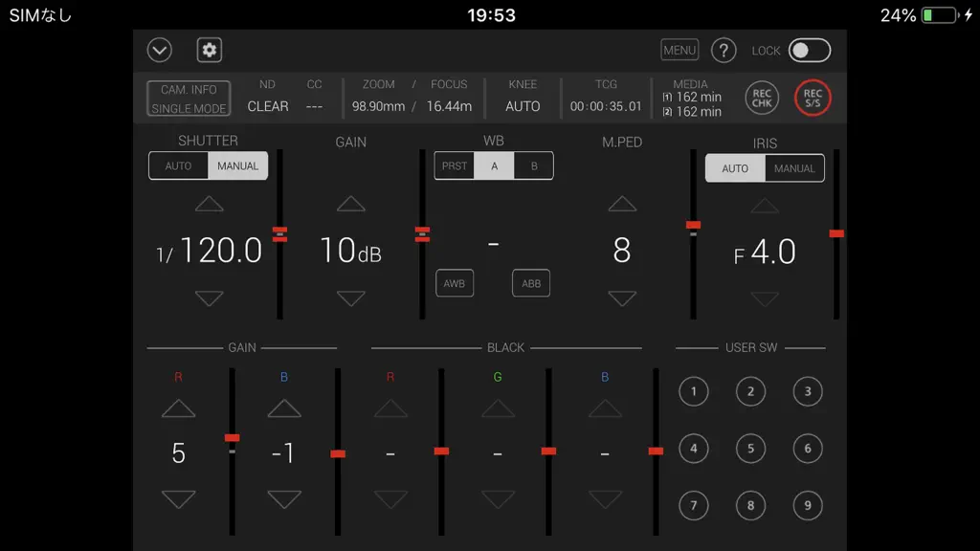Tap the REC CHK review button
The image size is (980, 551).
(x=762, y=99)
